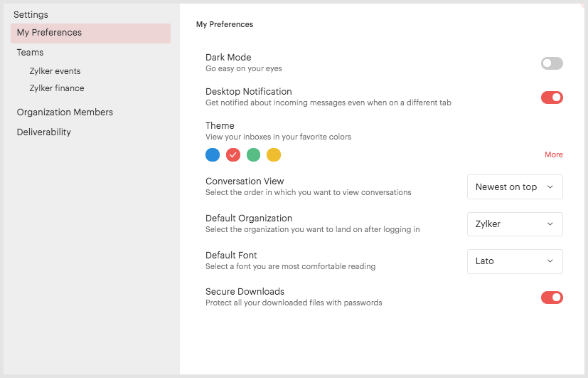This screenshot has width=588, height=378.
Task: Open the Conversation View dropdown
Action: 515,187
